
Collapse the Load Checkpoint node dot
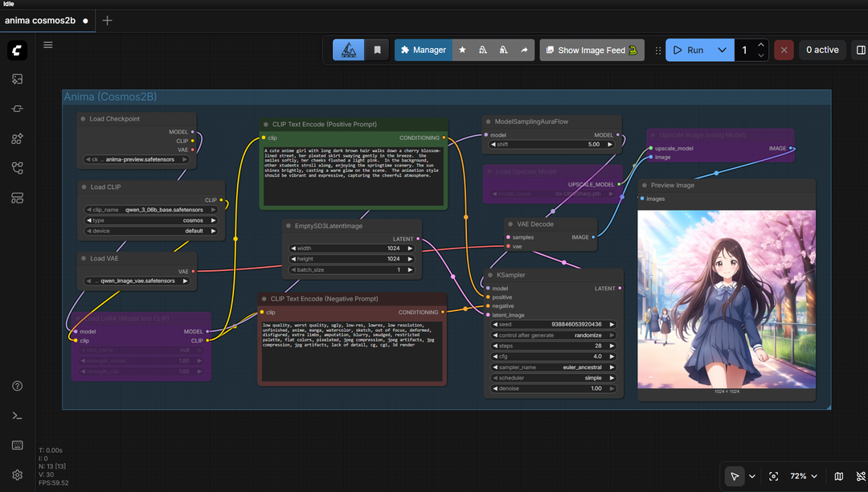click(84, 118)
